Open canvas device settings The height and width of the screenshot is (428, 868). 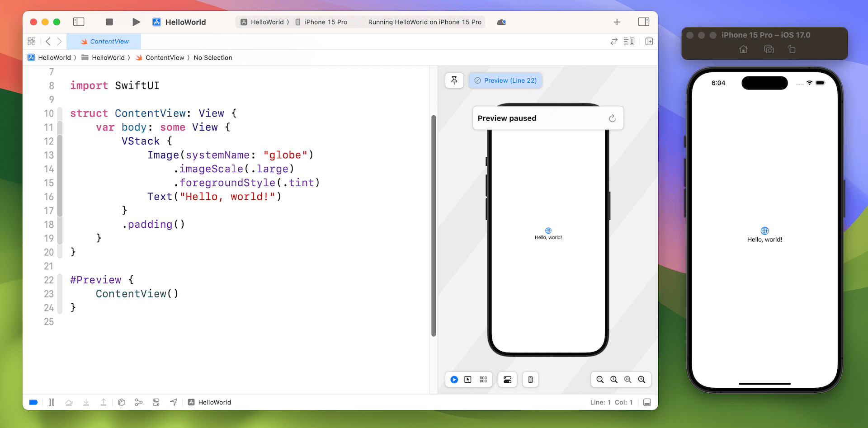507,380
